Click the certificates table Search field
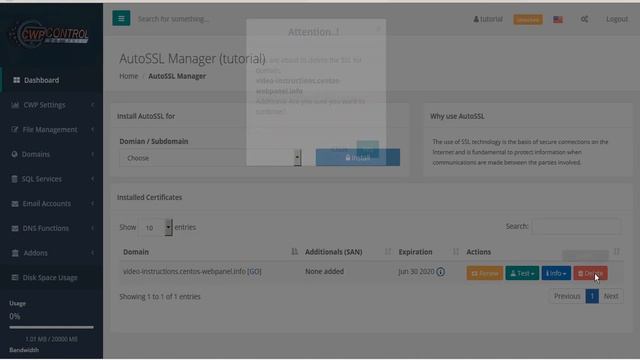The height and width of the screenshot is (360, 640). 576,226
